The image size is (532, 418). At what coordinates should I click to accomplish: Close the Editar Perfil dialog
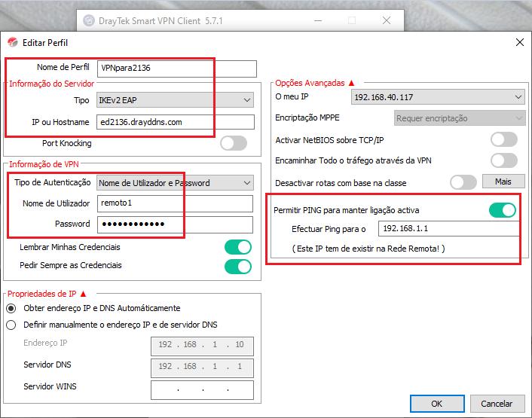coord(519,43)
